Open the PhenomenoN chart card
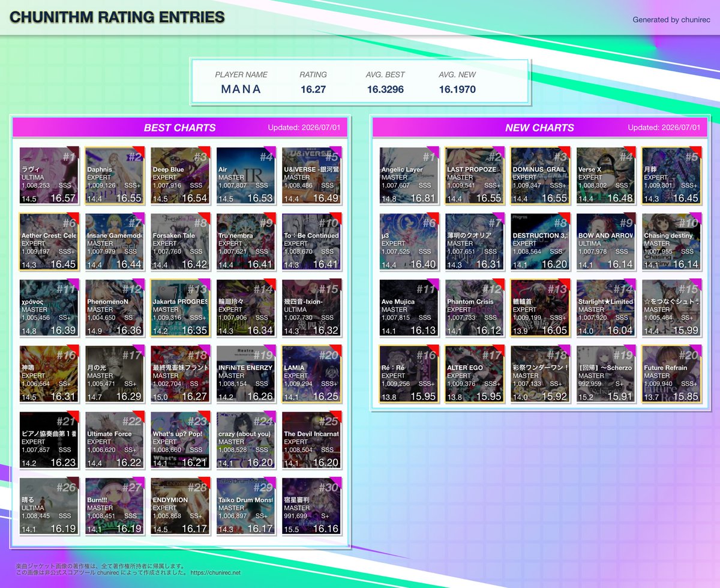 click(115, 307)
